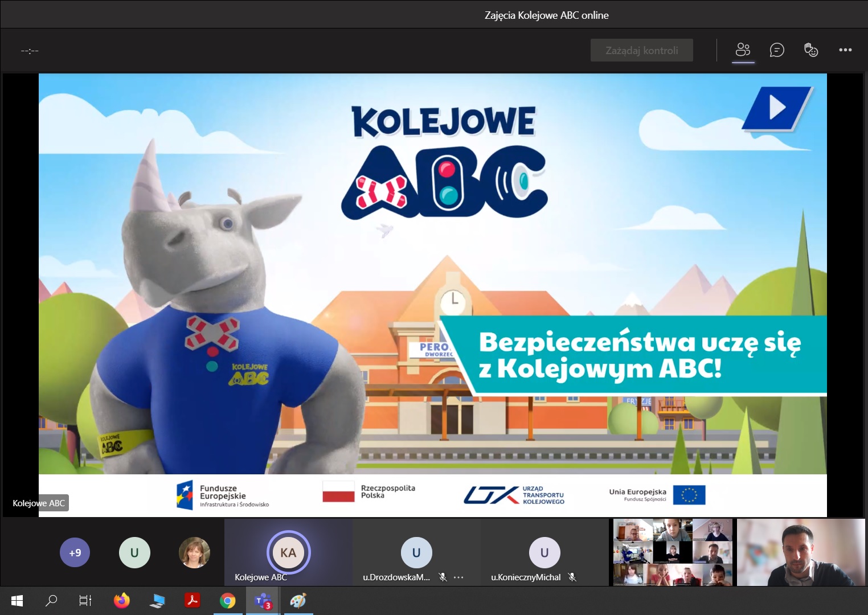Screen dimensions: 868x615
Task: Click the Zażądaj kontroli button
Action: coord(642,50)
